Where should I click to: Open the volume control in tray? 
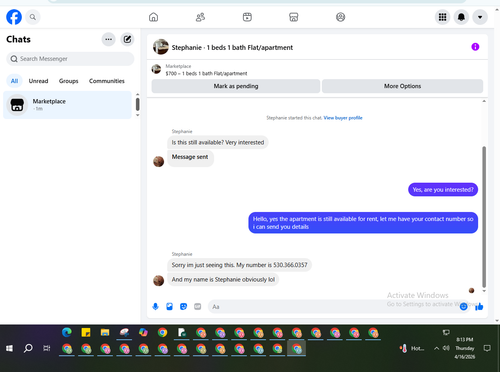click(446, 348)
